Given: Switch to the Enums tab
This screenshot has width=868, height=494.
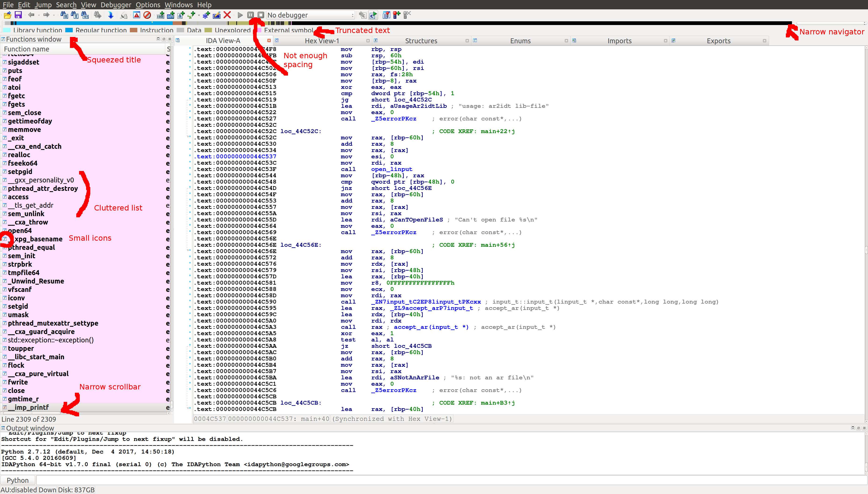Looking at the screenshot, I should click(520, 41).
